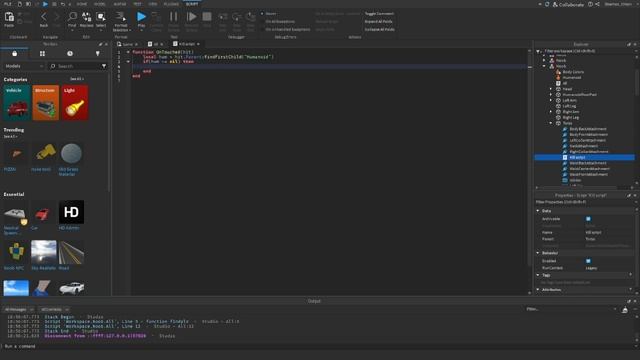Click the Humanoid icon in Explorer
This screenshot has width=640, height=360.
pyautogui.click(x=558, y=78)
